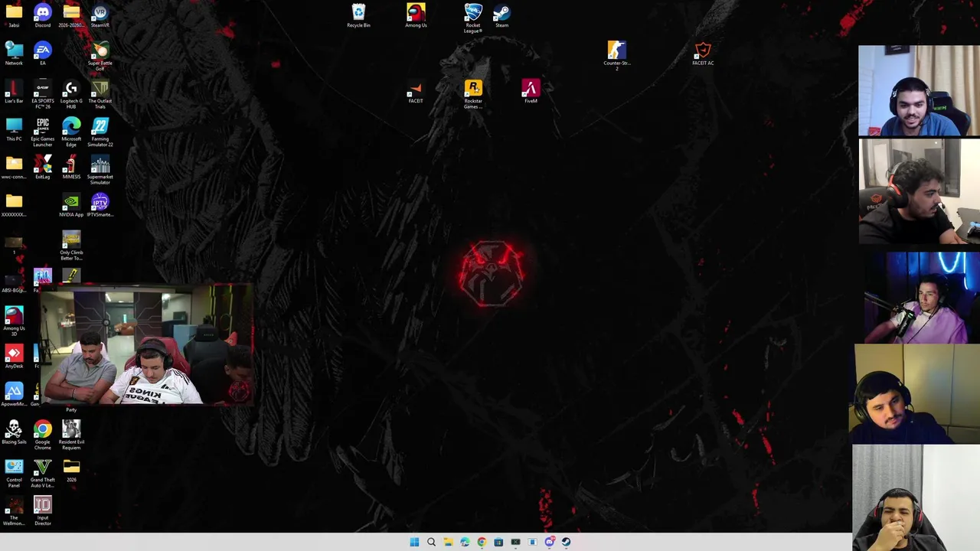Image resolution: width=980 pixels, height=551 pixels.
Task: Launch Grand Theft Auto V shortcut
Action: click(43, 473)
